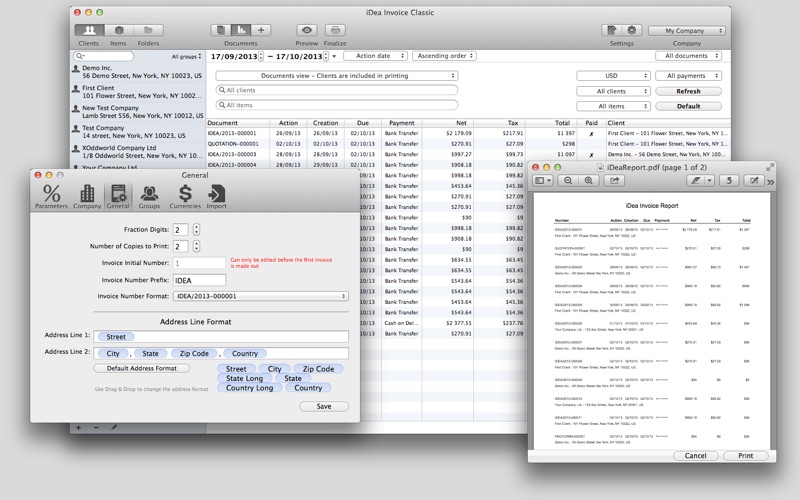The image size is (800, 500).
Task: Open the sidebar view menu in PDF preview
Action: click(542, 181)
